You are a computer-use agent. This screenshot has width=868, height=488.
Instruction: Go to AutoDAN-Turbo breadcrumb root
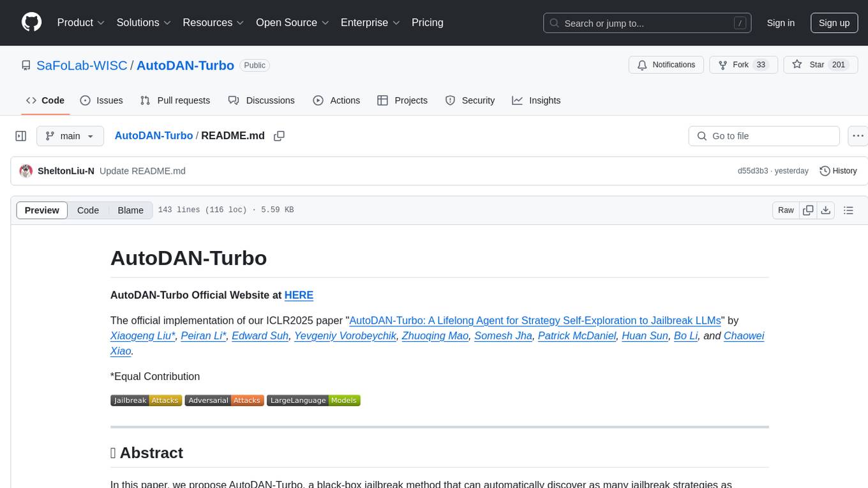coord(154,135)
